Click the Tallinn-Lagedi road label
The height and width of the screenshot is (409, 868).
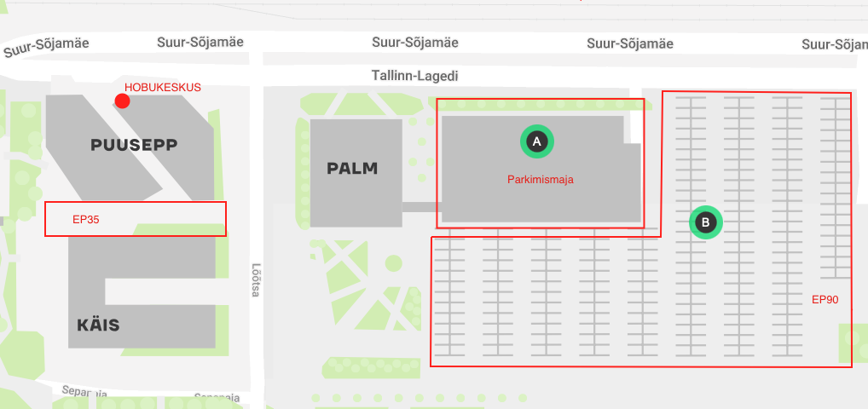pyautogui.click(x=415, y=76)
